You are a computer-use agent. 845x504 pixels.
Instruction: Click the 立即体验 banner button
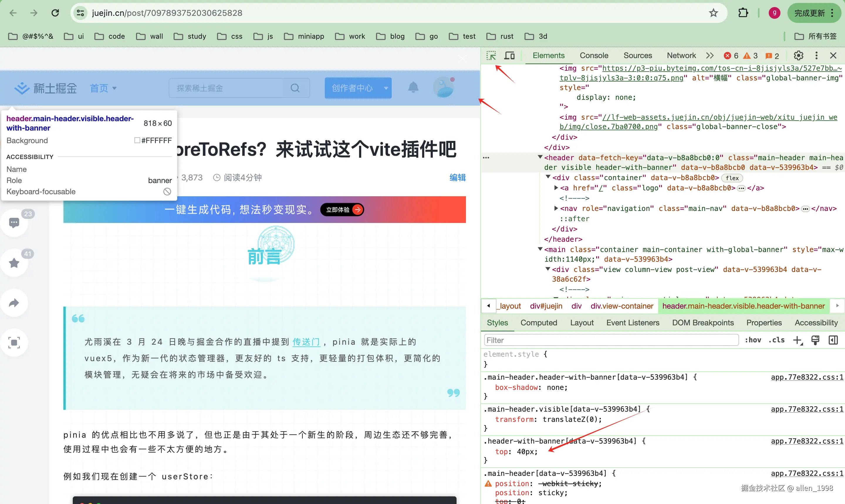pyautogui.click(x=342, y=209)
